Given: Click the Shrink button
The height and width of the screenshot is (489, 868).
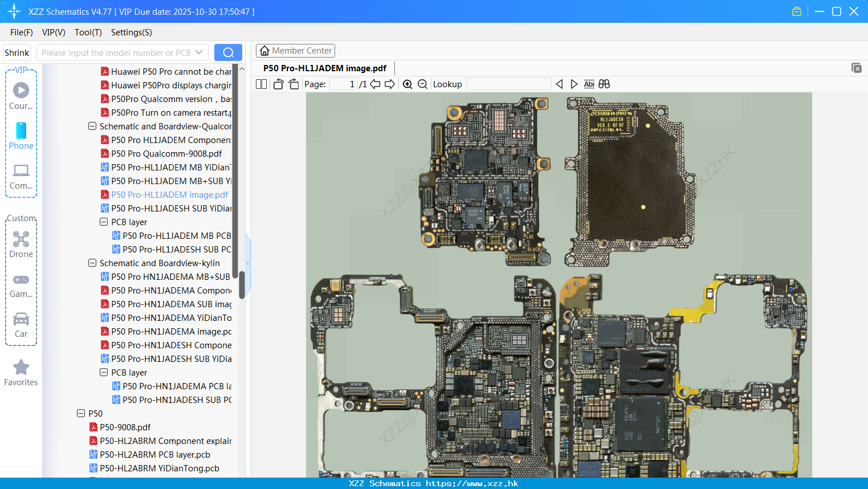Looking at the screenshot, I should pos(17,52).
